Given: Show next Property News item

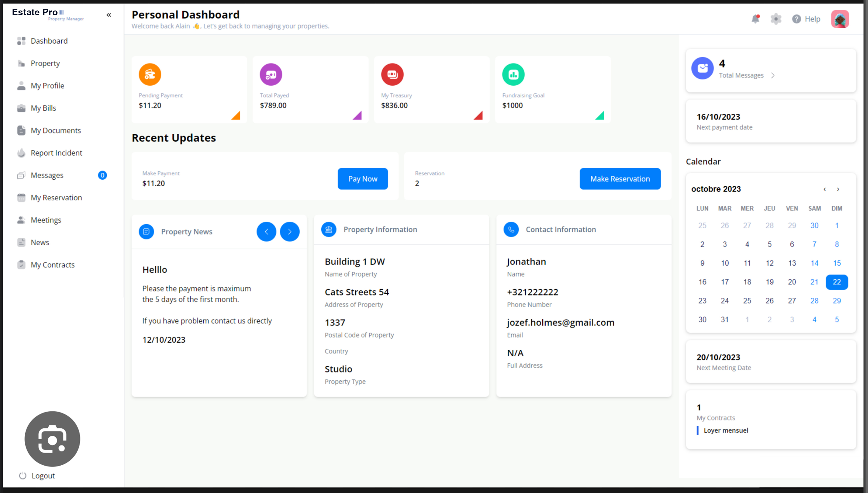Looking at the screenshot, I should (x=289, y=232).
